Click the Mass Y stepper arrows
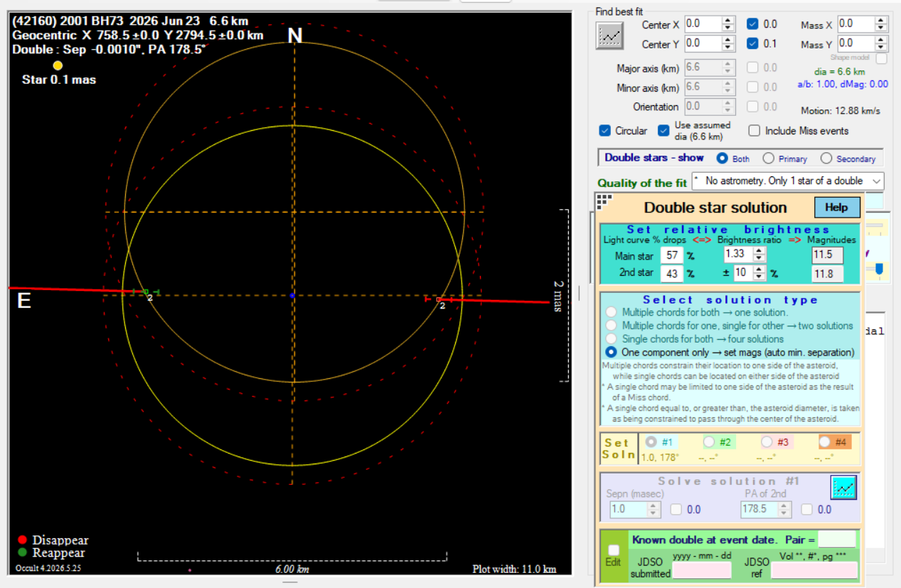901x588 pixels. [x=881, y=44]
